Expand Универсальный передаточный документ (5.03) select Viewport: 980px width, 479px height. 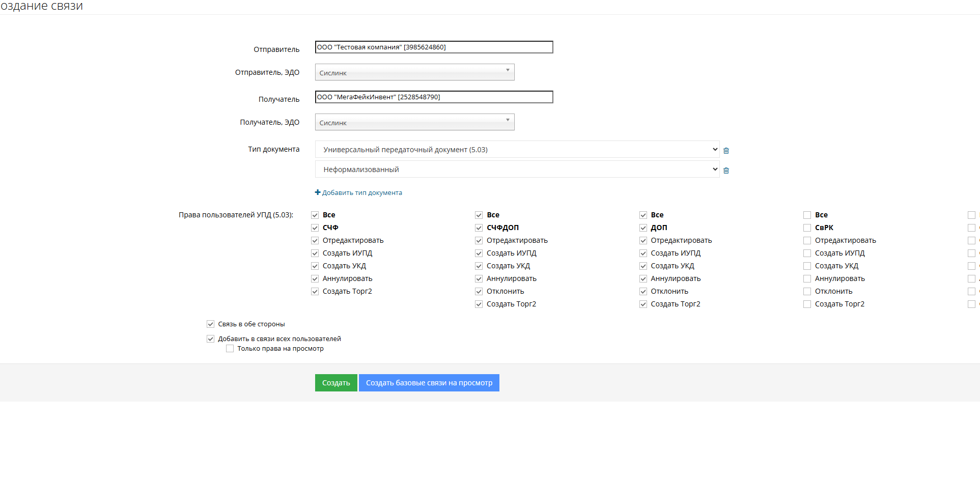pos(517,150)
